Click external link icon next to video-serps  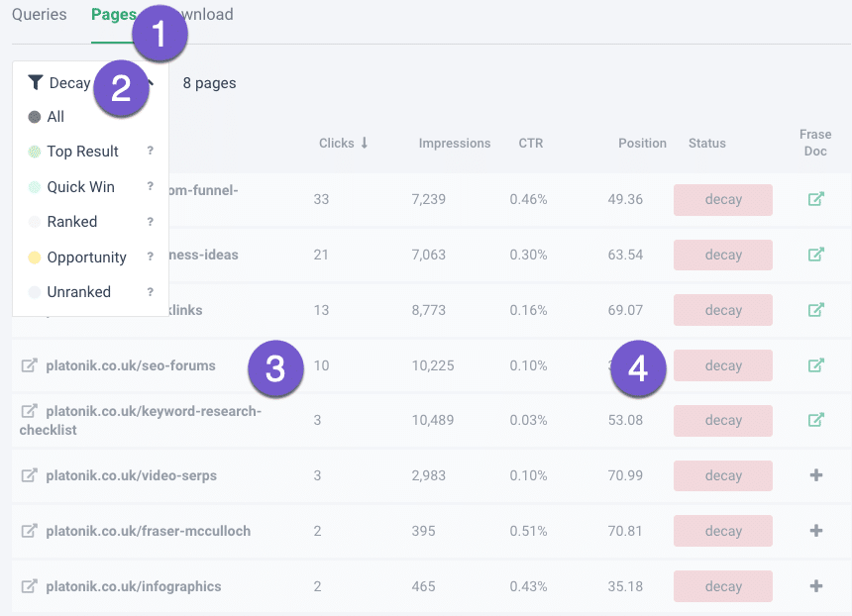(x=30, y=475)
